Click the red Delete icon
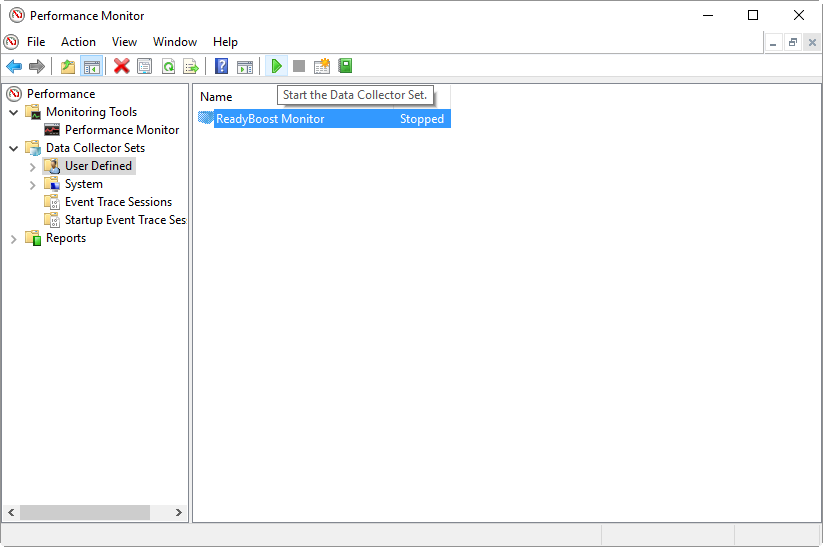The image size is (823, 547). (122, 67)
